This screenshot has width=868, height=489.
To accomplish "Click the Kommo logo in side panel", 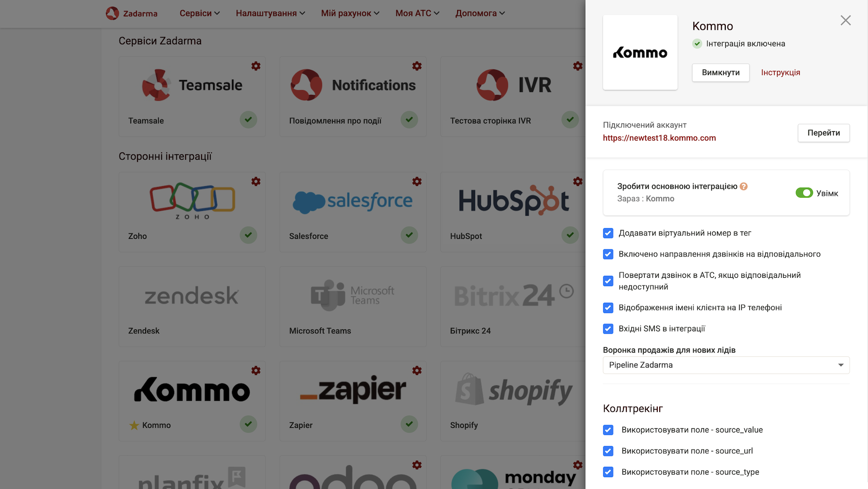I will (x=640, y=53).
